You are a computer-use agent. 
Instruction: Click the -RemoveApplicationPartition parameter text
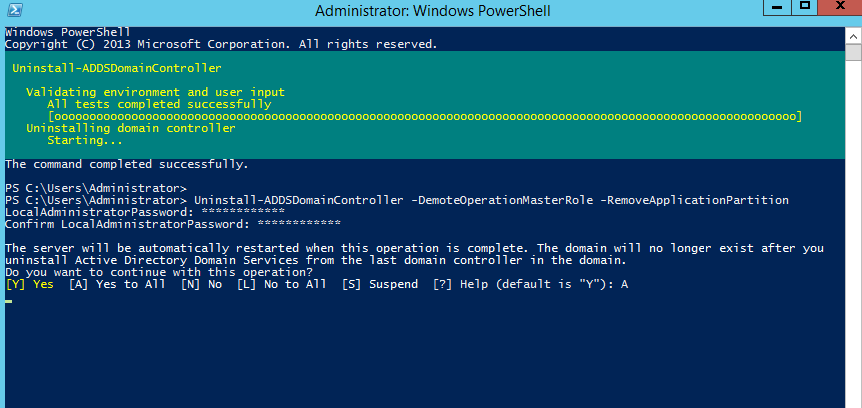tap(694, 200)
